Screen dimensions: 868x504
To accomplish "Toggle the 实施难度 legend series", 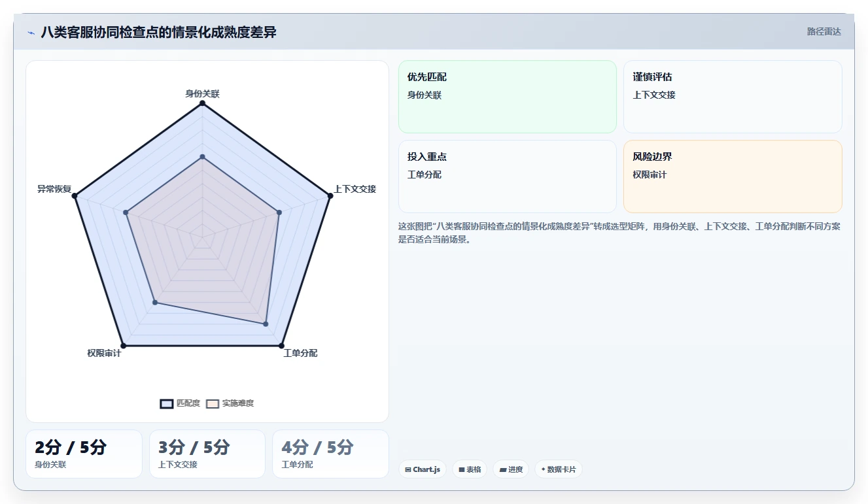I will 230,403.
